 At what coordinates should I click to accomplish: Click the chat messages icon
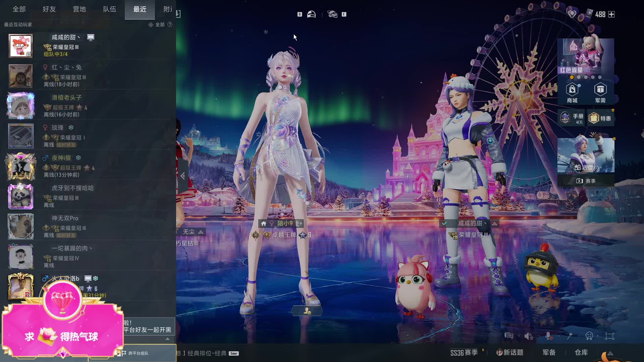point(509,336)
